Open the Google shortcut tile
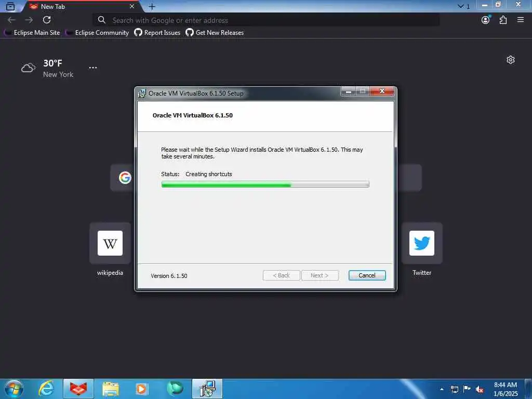The image size is (532, 399). (125, 178)
